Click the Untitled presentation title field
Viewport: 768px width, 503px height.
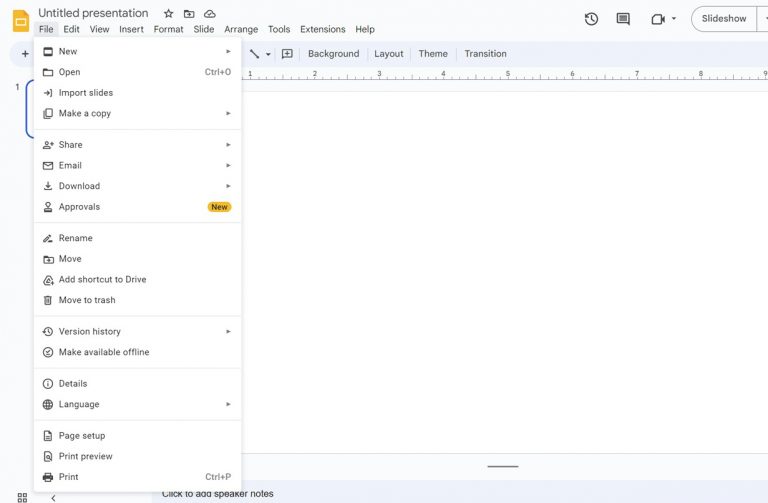pos(93,13)
